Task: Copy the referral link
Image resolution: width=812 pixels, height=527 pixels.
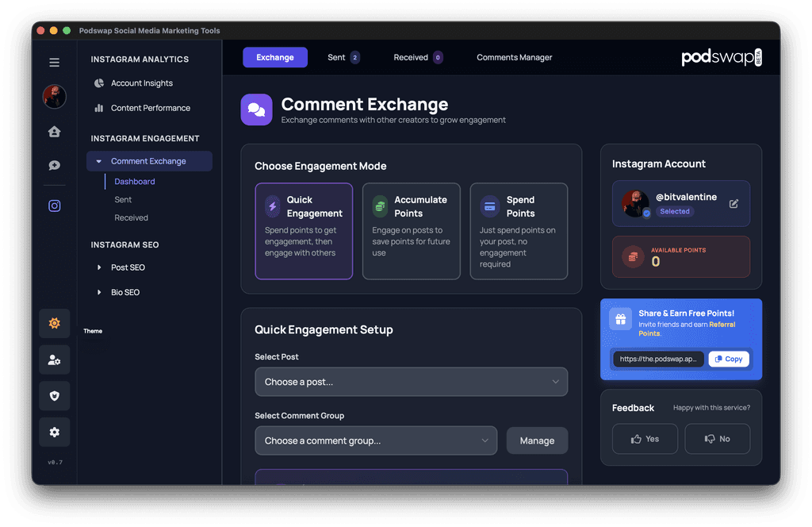Action: (x=729, y=359)
